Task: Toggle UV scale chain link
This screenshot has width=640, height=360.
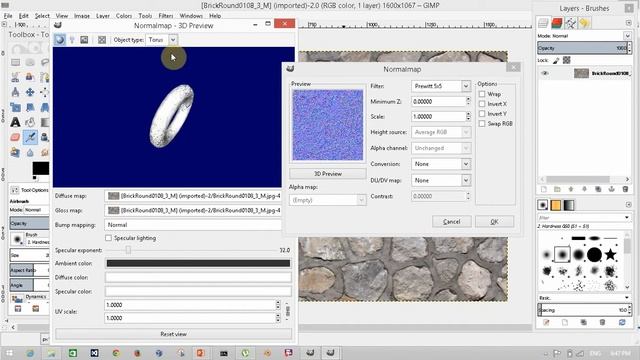Action: 288,311
